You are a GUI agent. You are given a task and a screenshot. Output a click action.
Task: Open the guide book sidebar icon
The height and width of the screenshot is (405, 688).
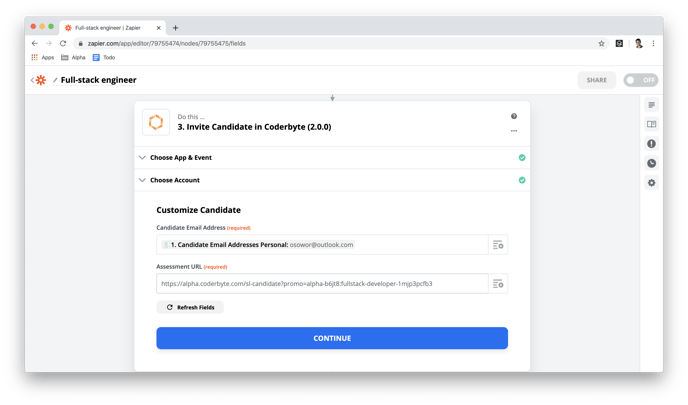[652, 124]
